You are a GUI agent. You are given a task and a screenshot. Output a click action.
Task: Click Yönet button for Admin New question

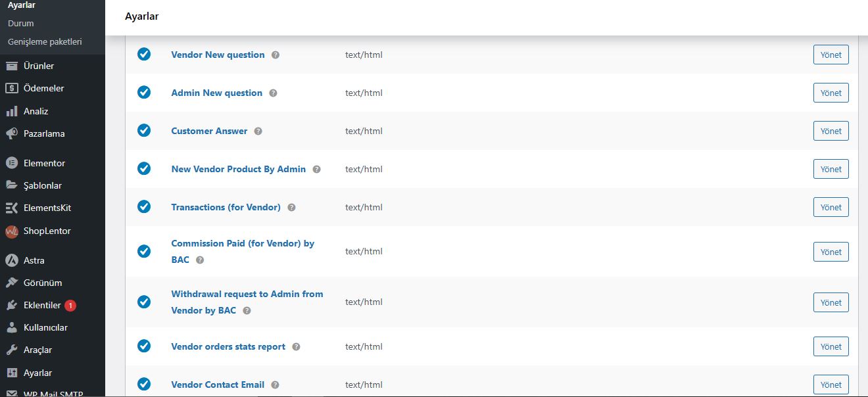[831, 93]
